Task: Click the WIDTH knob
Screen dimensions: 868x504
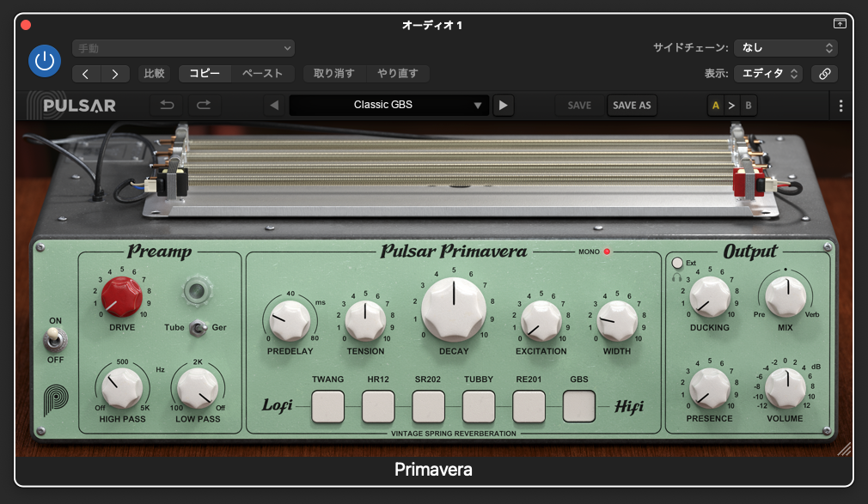Action: pyautogui.click(x=617, y=321)
